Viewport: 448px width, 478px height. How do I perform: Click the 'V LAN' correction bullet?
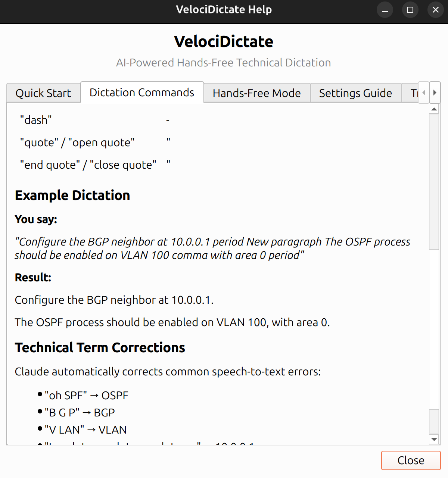point(85,429)
